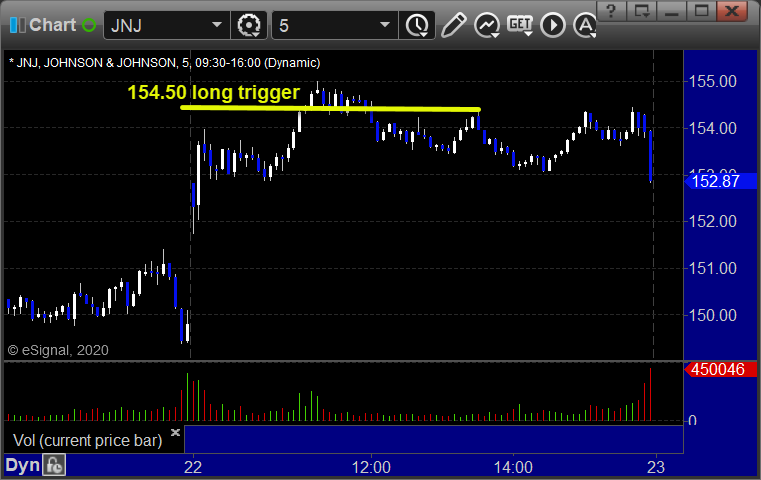Click the 152.87 current price marker
This screenshot has width=761, height=480.
(720, 182)
